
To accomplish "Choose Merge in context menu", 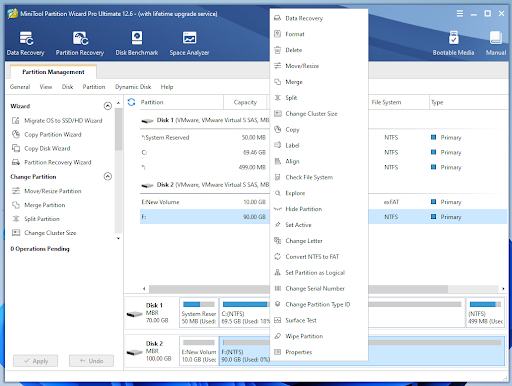I will click(319, 82).
